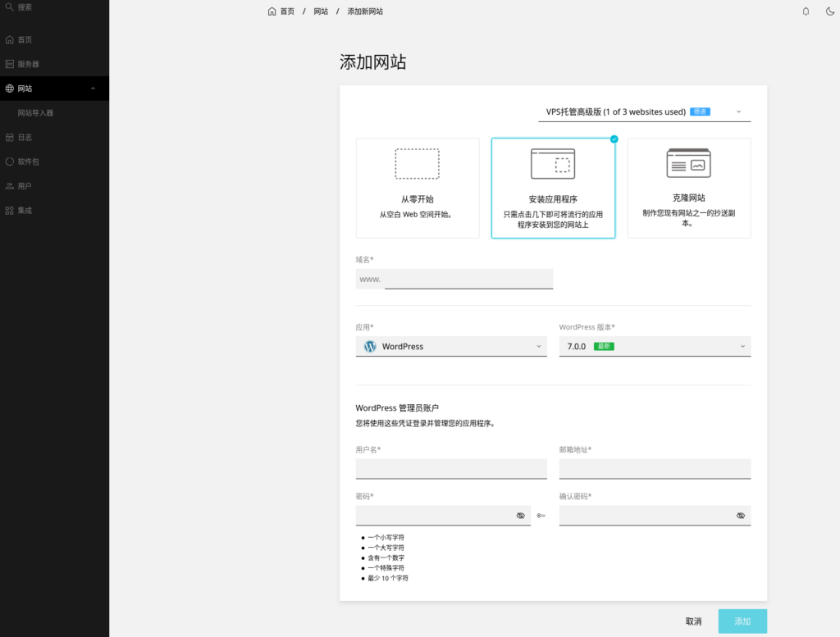This screenshot has height=637, width=840.
Task: Click the checked mark on 安装应用程序 card
Action: click(x=614, y=139)
